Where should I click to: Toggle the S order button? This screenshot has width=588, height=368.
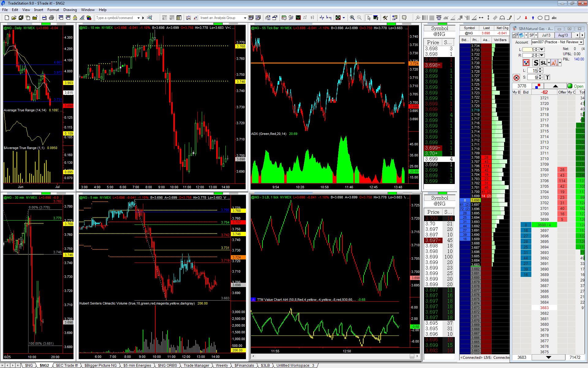pyautogui.click(x=536, y=63)
